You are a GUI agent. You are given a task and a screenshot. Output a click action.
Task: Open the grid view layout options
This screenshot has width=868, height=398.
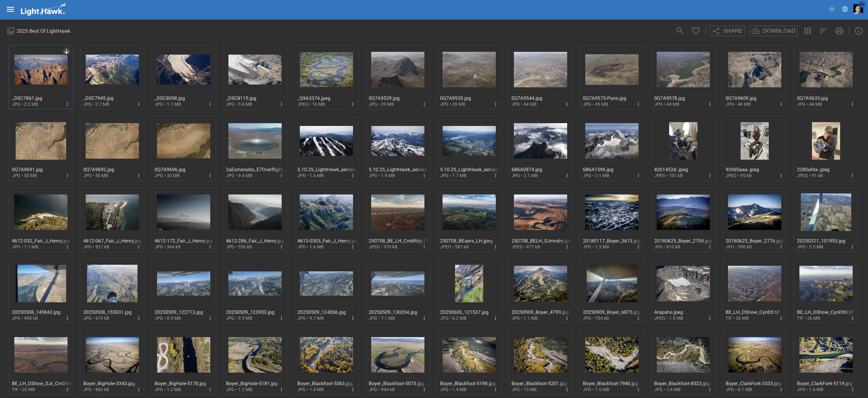click(x=808, y=31)
